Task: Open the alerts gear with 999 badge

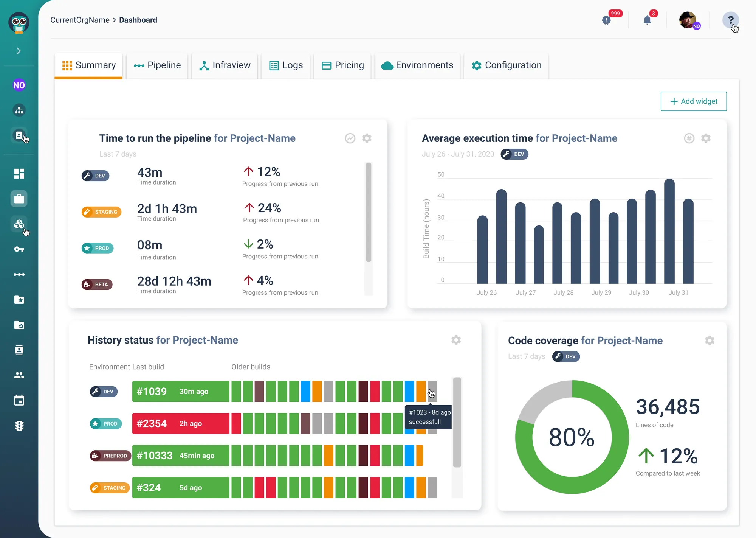Action: pos(606,20)
